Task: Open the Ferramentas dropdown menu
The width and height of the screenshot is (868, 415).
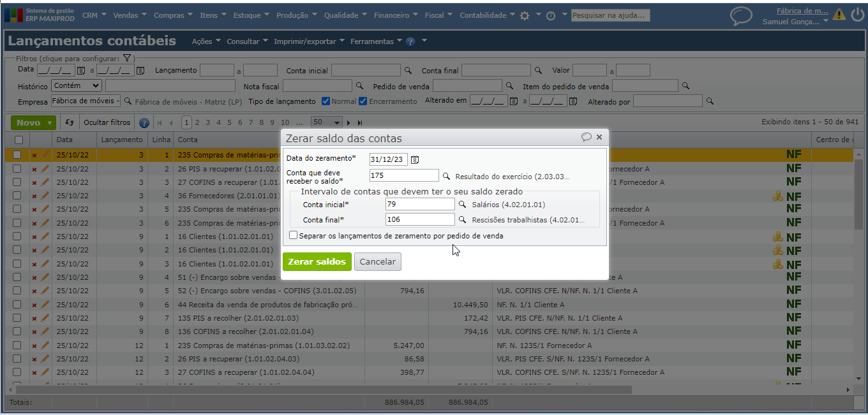Action: click(377, 41)
